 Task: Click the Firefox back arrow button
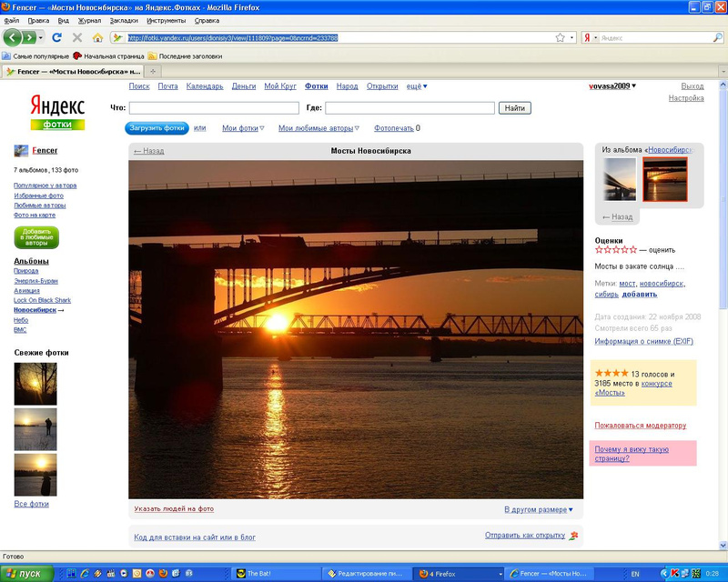[x=13, y=37]
